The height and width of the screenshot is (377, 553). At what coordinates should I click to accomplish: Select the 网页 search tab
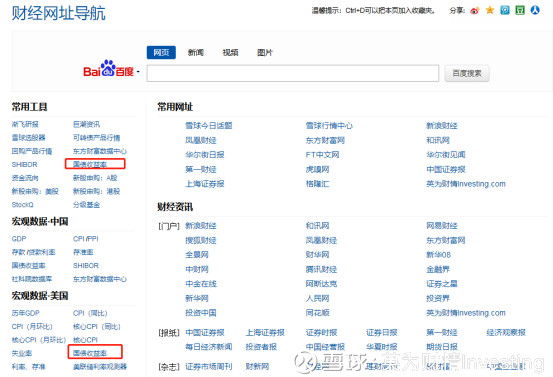[x=161, y=53]
